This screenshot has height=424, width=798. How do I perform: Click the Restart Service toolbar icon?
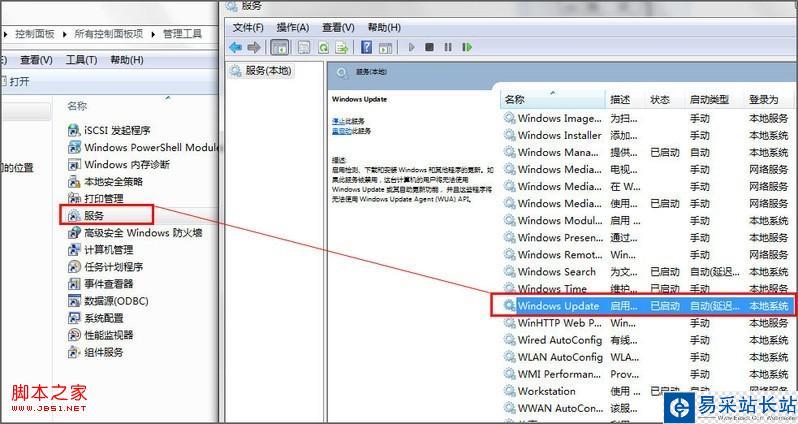pos(467,47)
